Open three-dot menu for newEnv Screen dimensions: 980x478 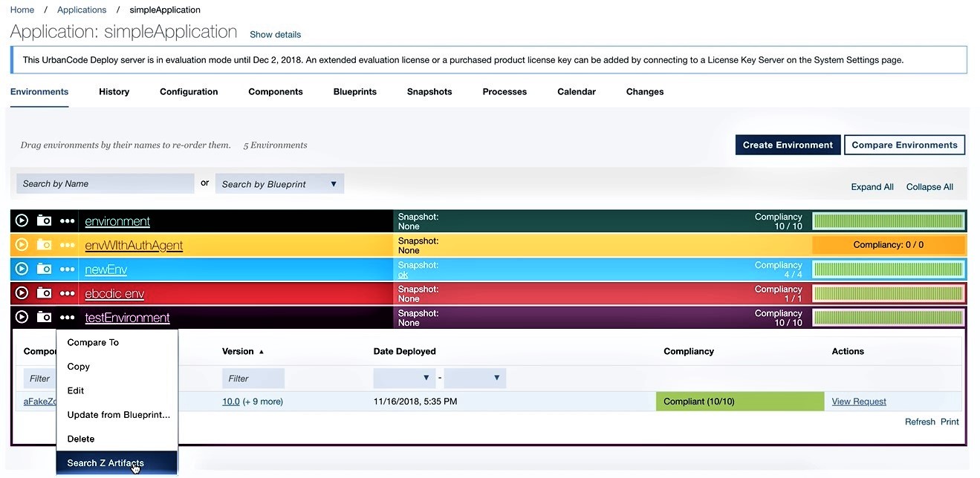pos(68,269)
